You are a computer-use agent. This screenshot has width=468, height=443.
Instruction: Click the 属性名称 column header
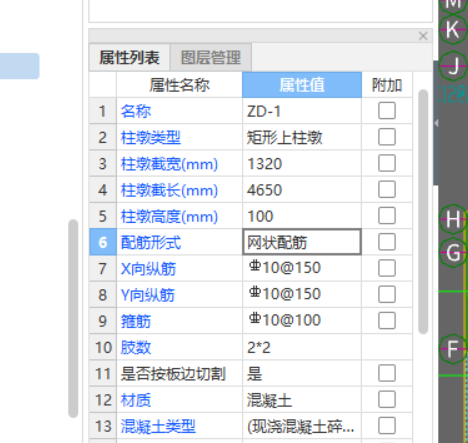coord(179,85)
